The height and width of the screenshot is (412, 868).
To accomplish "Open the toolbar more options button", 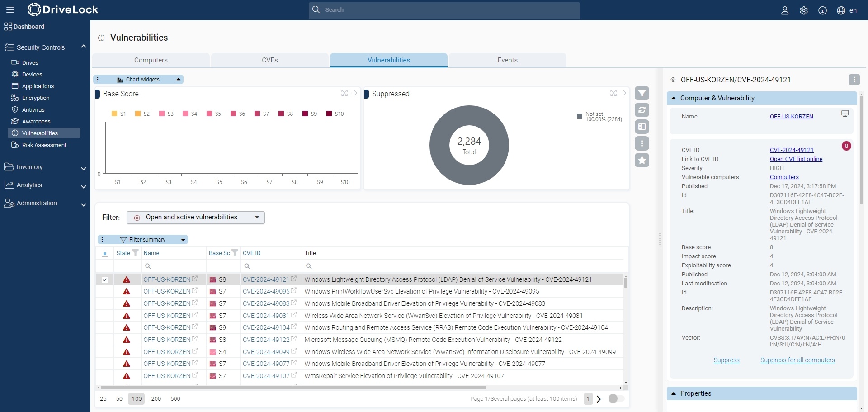I will [x=642, y=143].
